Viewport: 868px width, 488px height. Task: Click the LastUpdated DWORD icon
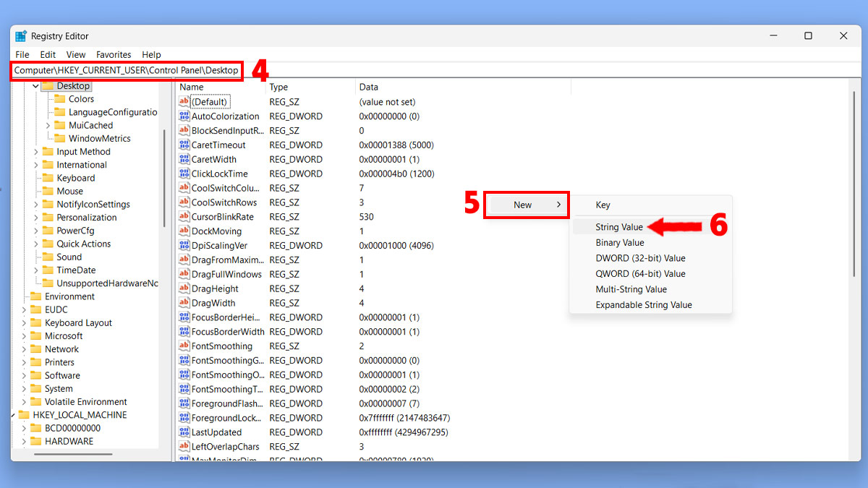pyautogui.click(x=184, y=432)
